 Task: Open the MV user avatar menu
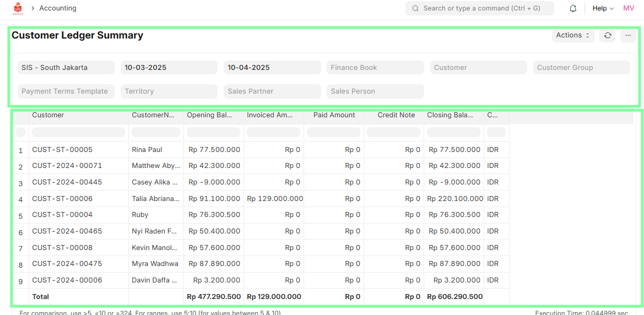pos(629,8)
